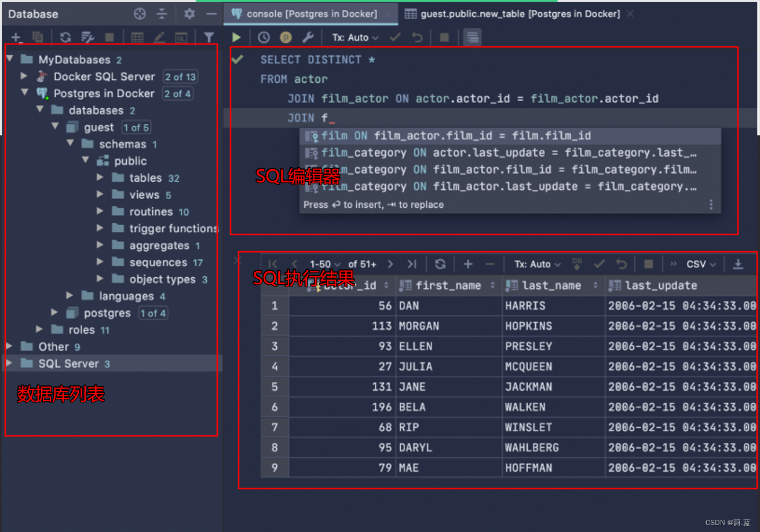This screenshot has height=532, width=760.
Task: Open query history clock icon
Action: [264, 38]
